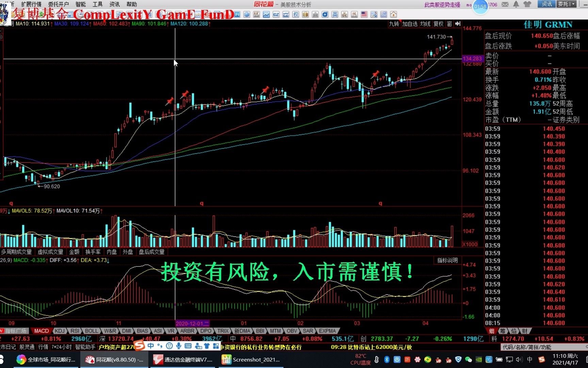The width and height of the screenshot is (588, 368).
Task: Click the Sogou emoji smiley icon
Action: [x=169, y=346]
